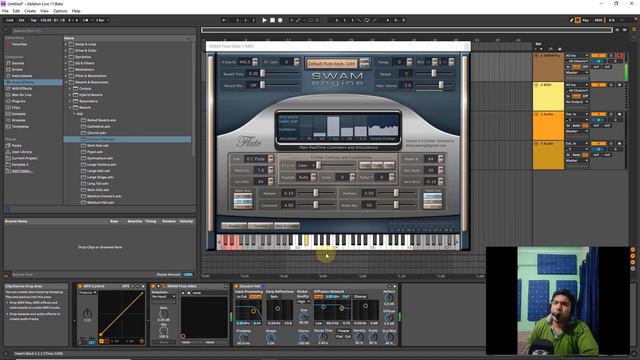Click the SWAM preset name display

[332, 64]
